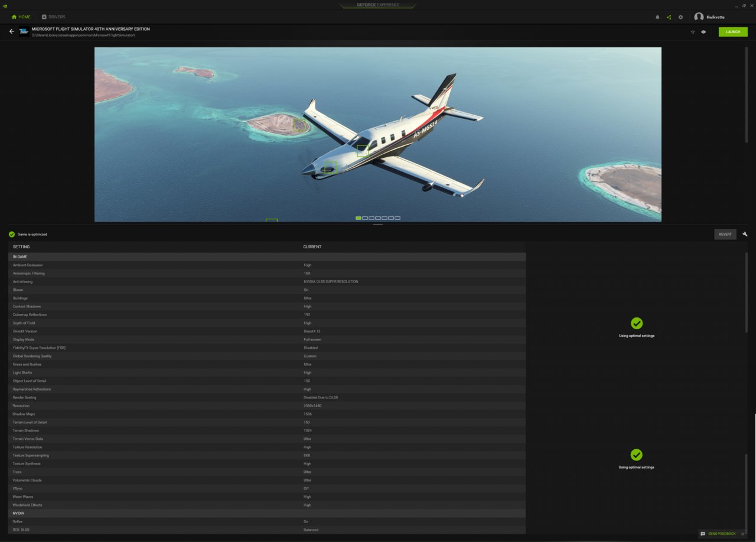The image size is (756, 542).
Task: Select the Resolution setting row
Action: [x=267, y=406]
